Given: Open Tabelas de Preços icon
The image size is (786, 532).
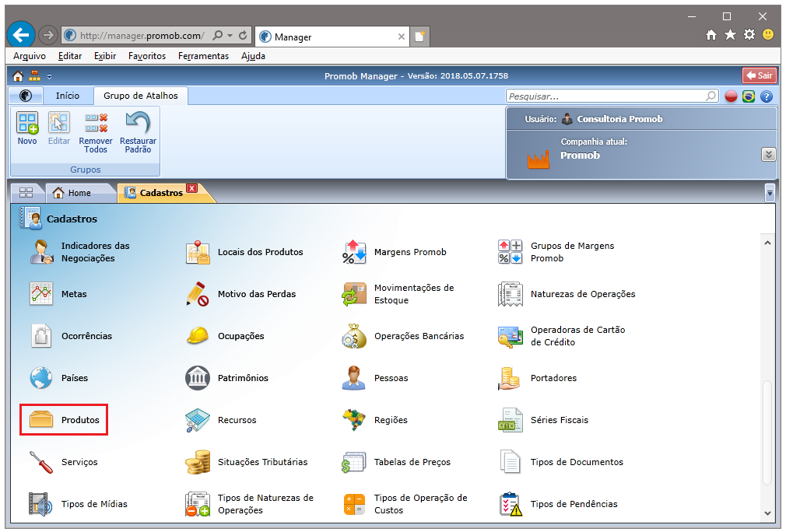Looking at the screenshot, I should point(354,462).
